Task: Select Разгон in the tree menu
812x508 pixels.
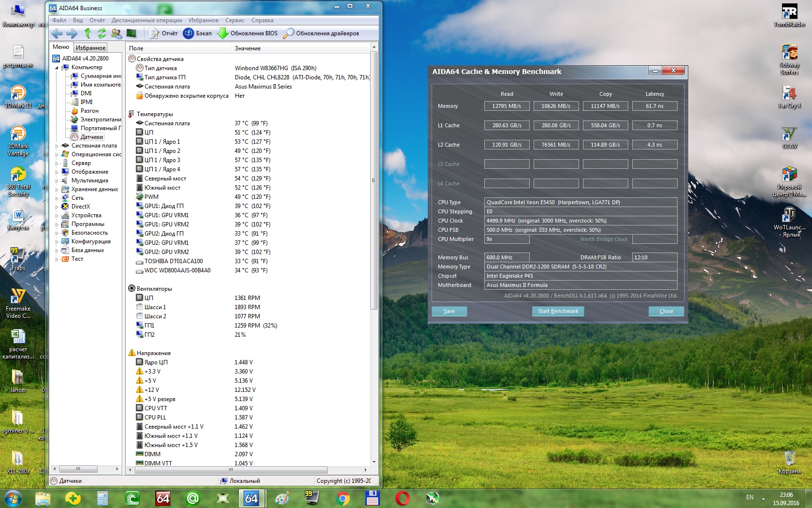Action: pyautogui.click(x=89, y=111)
